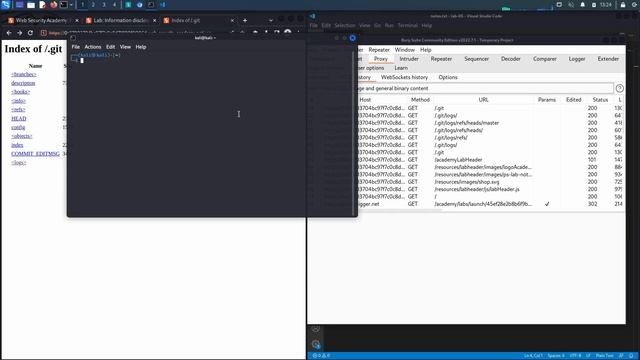Select the Lab: Information disclosure browser tab
The height and width of the screenshot is (360, 640).
coord(119,20)
